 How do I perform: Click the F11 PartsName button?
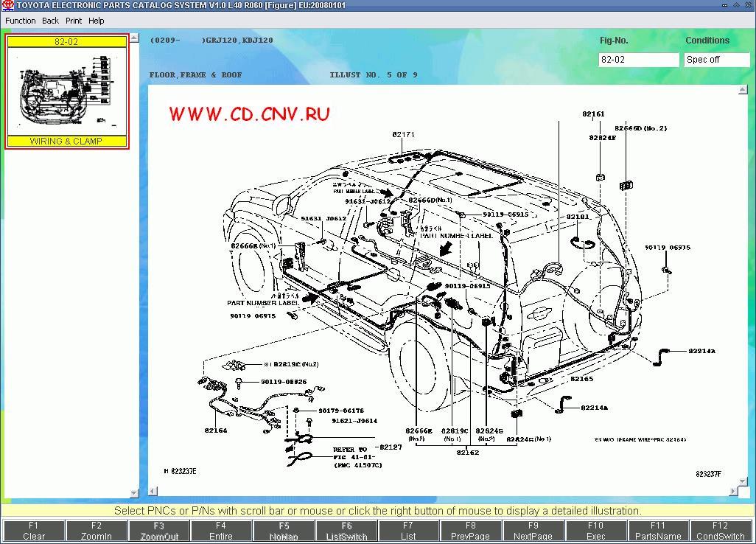pos(658,531)
